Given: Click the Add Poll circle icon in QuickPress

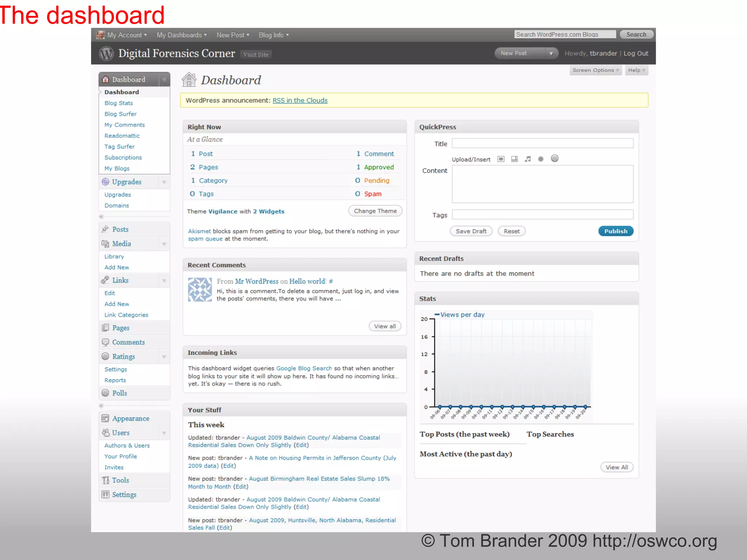Looking at the screenshot, I should [x=555, y=158].
